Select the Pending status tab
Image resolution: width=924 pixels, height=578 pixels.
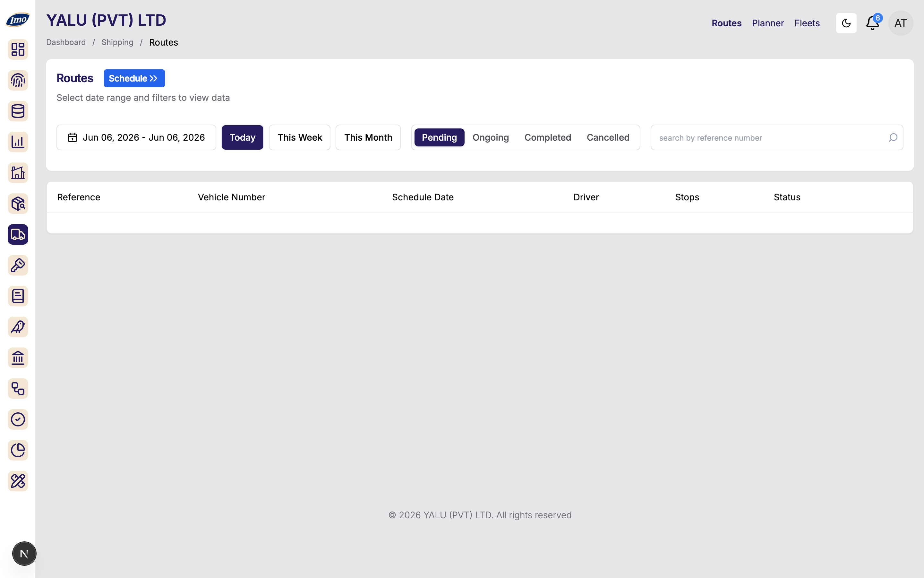coord(440,138)
